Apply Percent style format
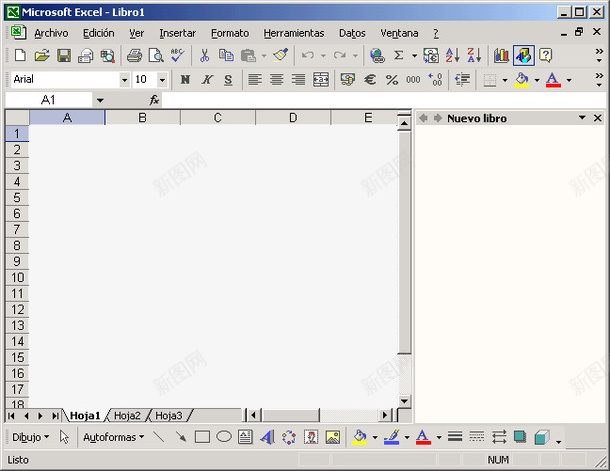This screenshot has height=471, width=610. (392, 80)
